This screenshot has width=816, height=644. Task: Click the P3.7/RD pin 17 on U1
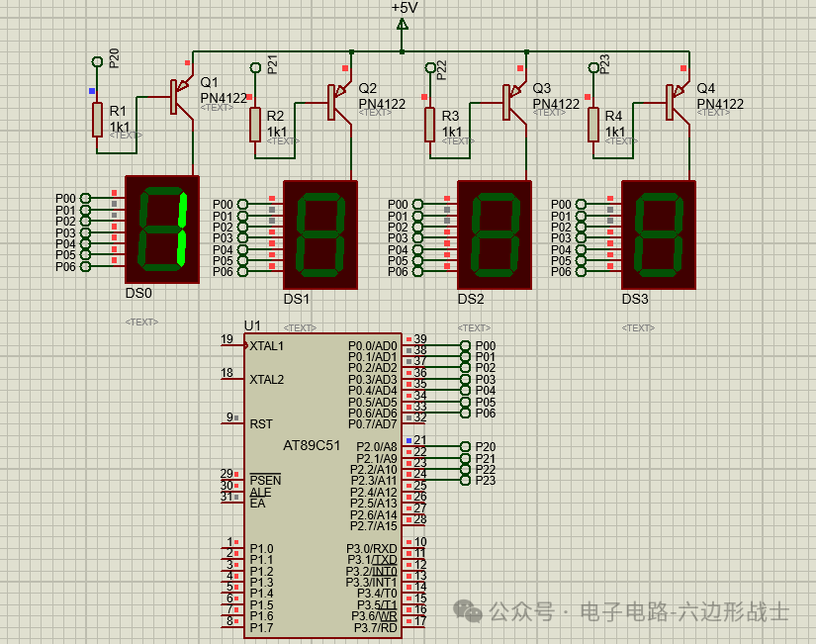click(x=414, y=626)
